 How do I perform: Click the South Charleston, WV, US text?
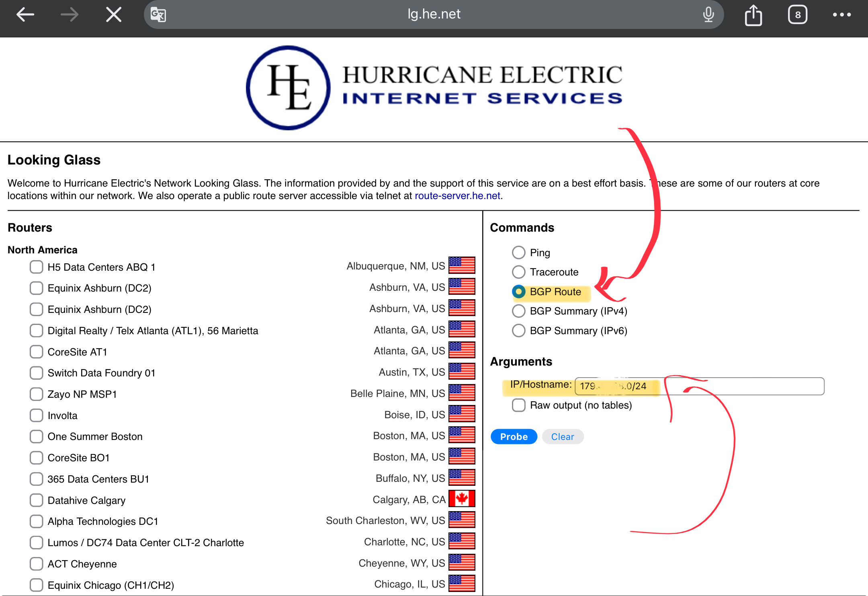pyautogui.click(x=385, y=520)
